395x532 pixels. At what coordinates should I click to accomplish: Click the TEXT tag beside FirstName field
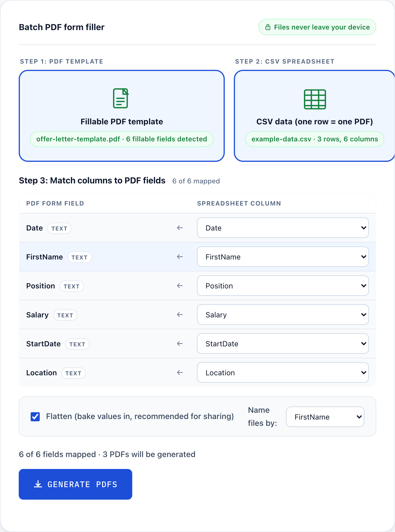click(79, 257)
